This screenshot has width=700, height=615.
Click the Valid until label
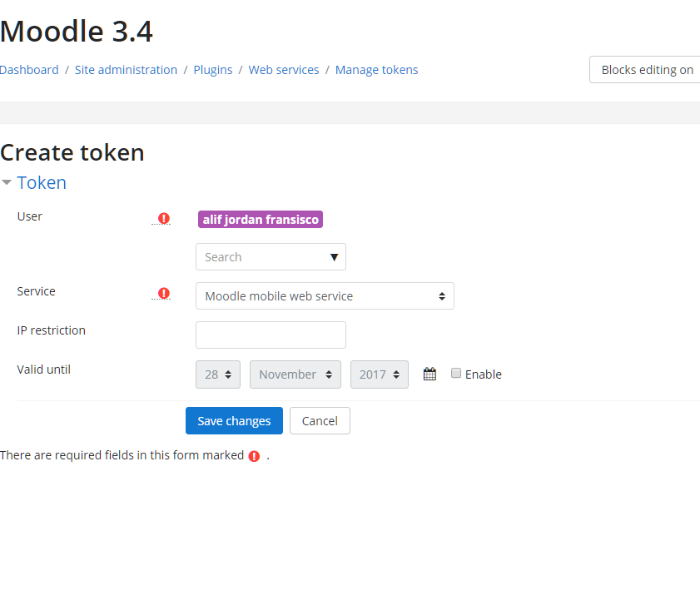point(44,369)
